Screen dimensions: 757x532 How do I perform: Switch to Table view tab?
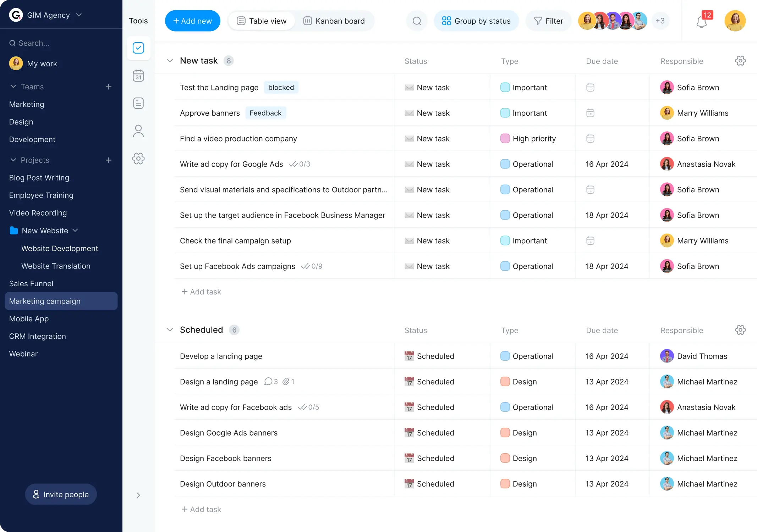(x=262, y=21)
